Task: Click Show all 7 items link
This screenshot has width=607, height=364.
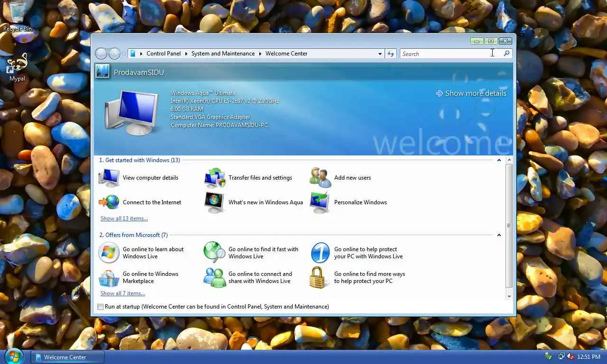Action: pos(123,293)
